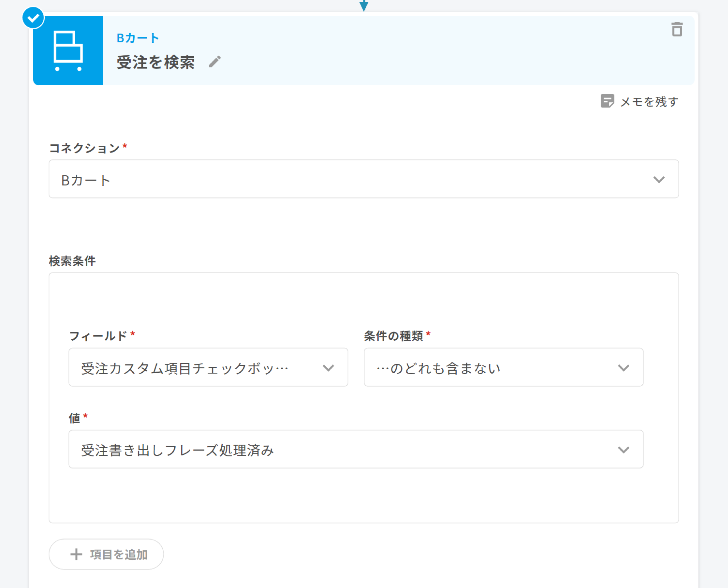The height and width of the screenshot is (588, 728).
Task: Click the blue checkmark status badge
Action: [33, 18]
